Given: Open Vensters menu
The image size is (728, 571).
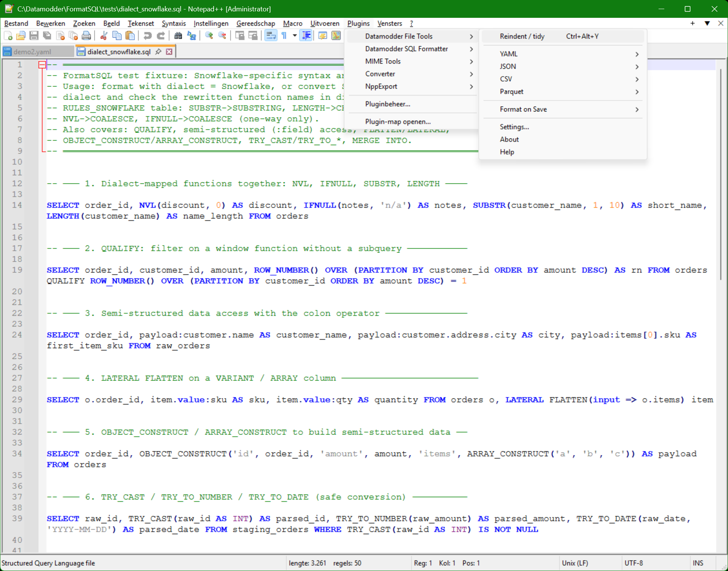Looking at the screenshot, I should (390, 24).
